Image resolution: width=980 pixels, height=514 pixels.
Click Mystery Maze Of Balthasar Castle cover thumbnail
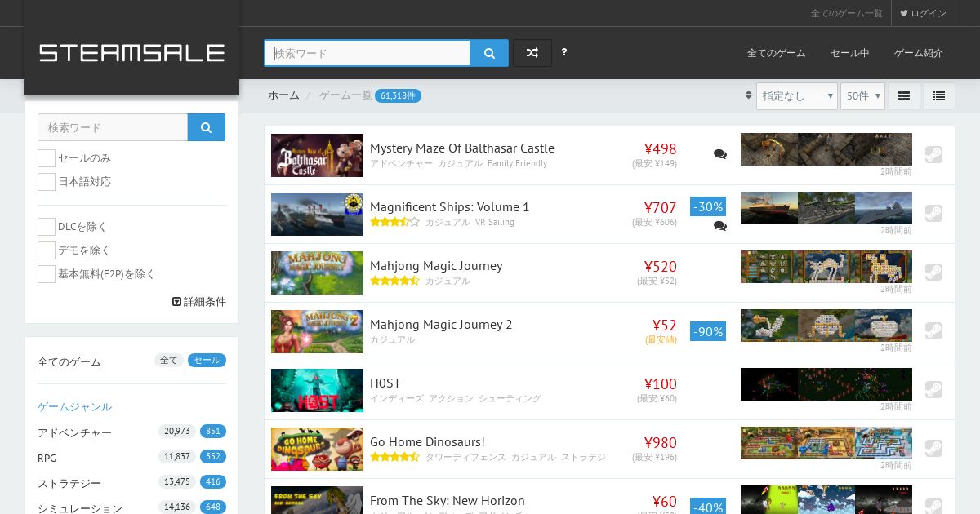coord(317,155)
